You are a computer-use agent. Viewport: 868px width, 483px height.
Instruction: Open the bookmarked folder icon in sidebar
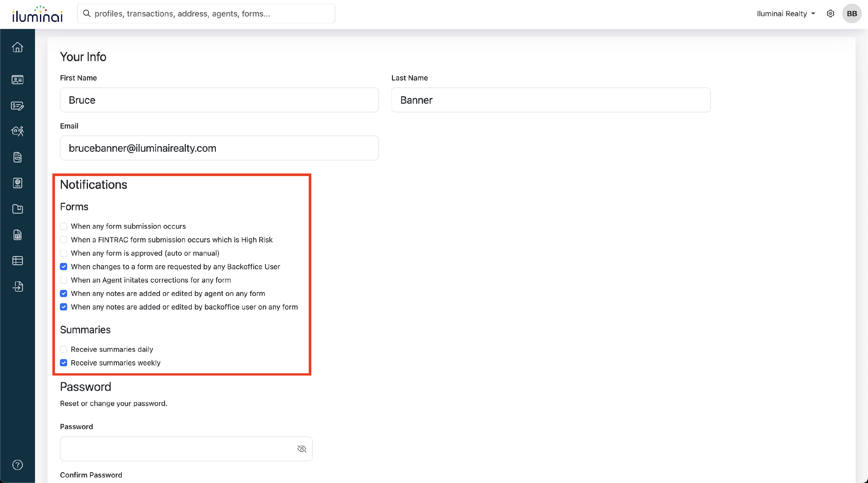[18, 209]
